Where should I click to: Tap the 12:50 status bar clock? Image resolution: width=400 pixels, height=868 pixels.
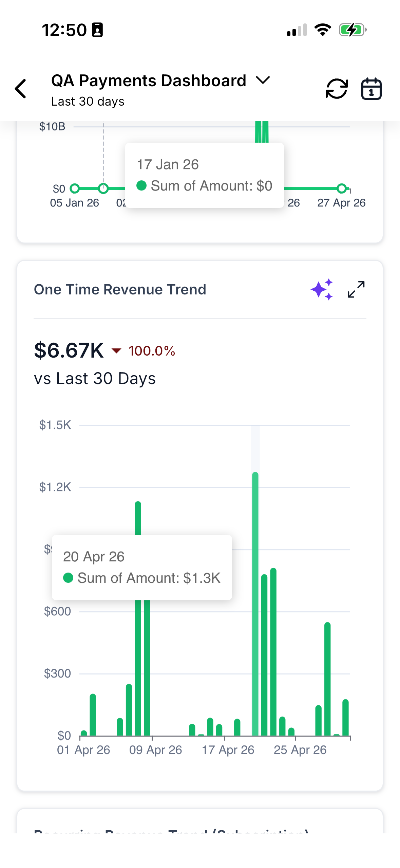click(64, 30)
